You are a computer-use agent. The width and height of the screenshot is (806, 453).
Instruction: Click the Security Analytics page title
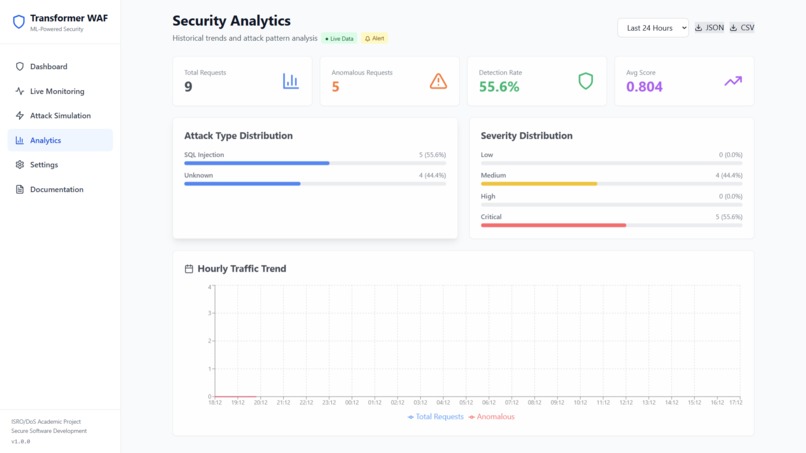231,21
